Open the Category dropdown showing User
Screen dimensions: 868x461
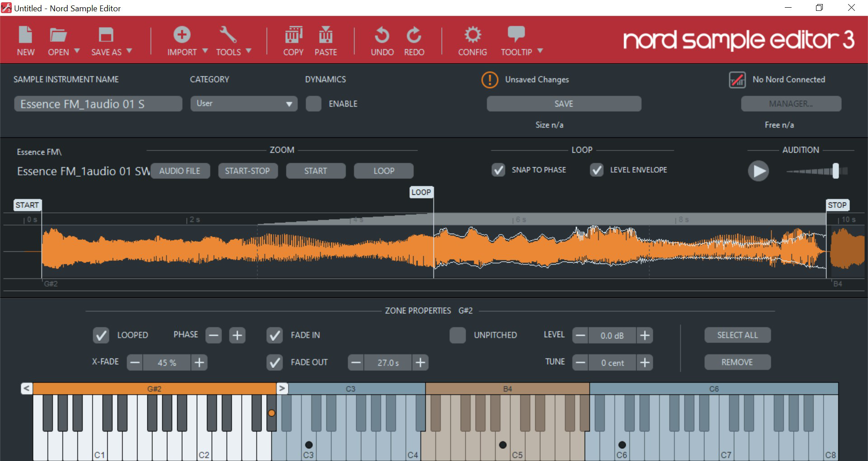244,103
